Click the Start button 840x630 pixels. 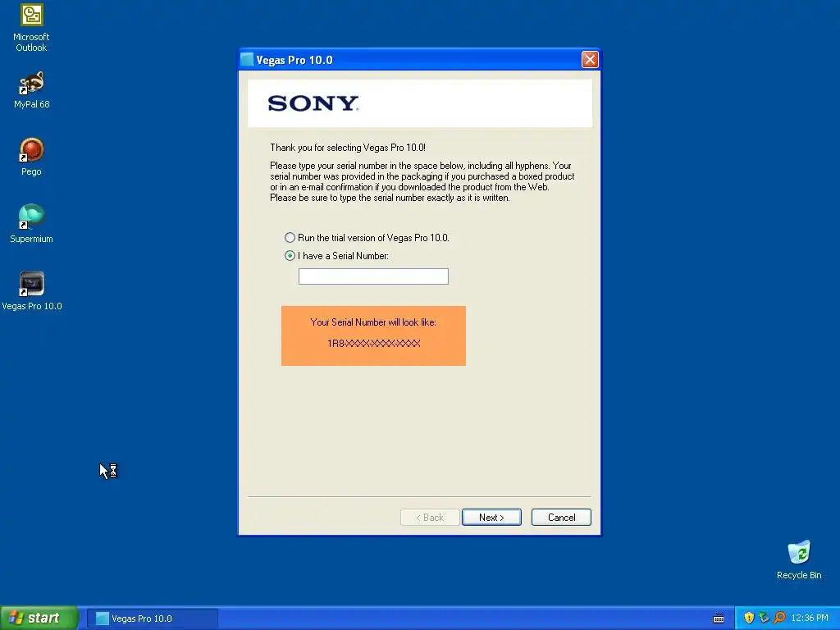[x=39, y=618]
